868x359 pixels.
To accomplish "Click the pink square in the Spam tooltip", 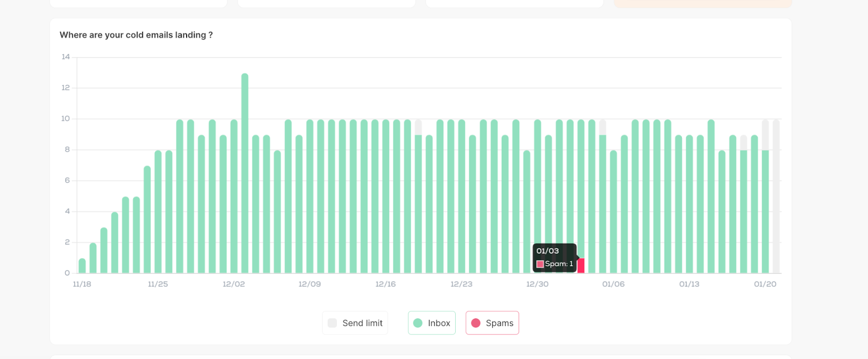I will (x=540, y=264).
